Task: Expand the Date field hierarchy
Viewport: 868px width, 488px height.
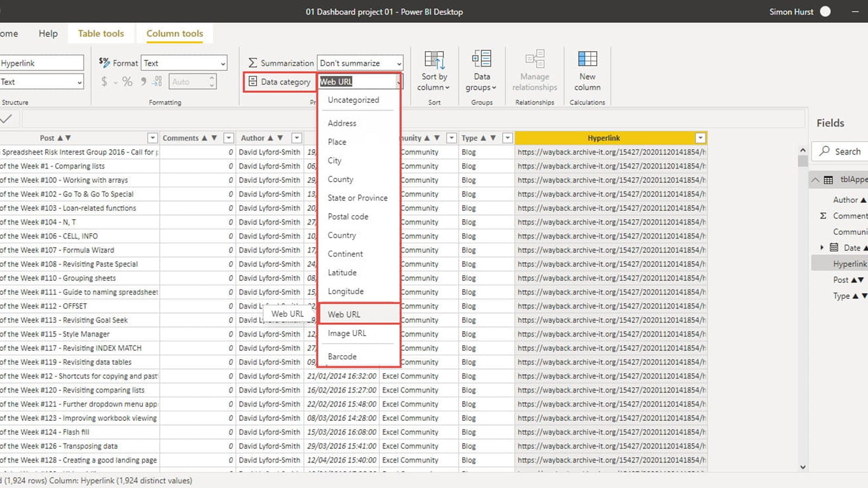Action: pos(822,248)
